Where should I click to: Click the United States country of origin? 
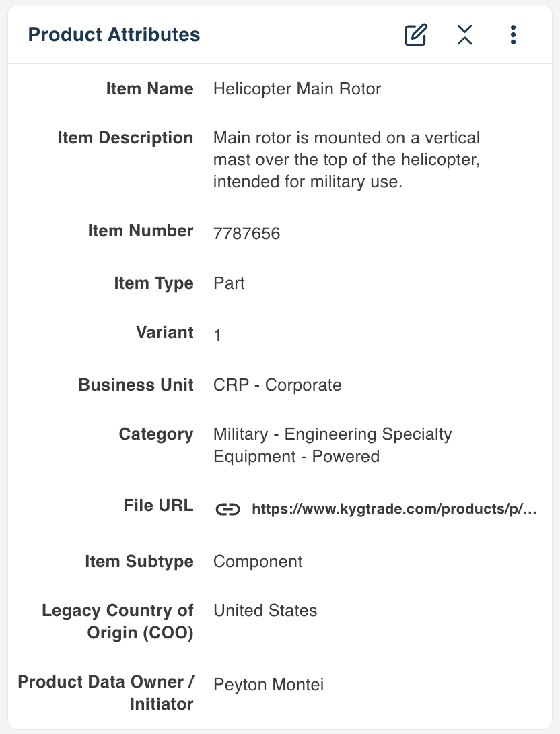tap(265, 610)
